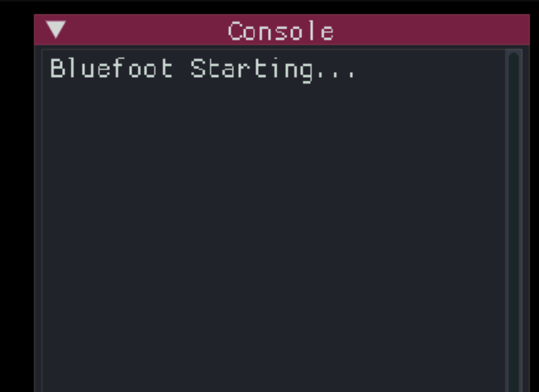This screenshot has height=392, width=539.
Task: Click the Console window's right border
Action: [528, 215]
